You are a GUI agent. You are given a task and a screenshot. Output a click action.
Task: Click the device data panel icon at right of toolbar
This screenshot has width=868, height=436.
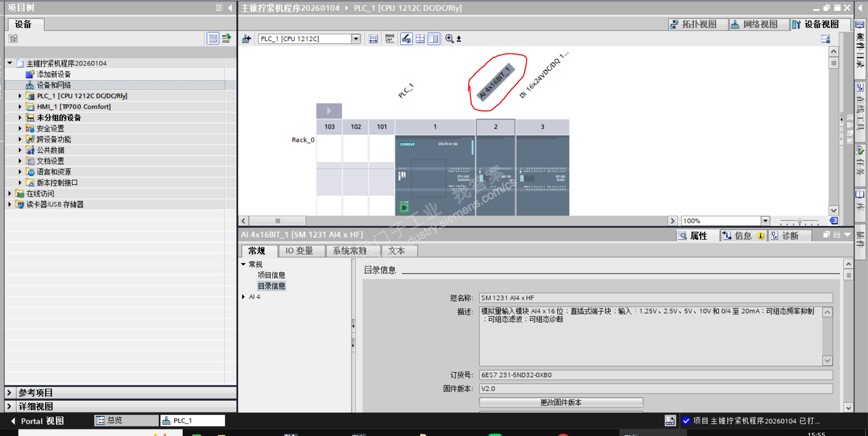[x=826, y=39]
